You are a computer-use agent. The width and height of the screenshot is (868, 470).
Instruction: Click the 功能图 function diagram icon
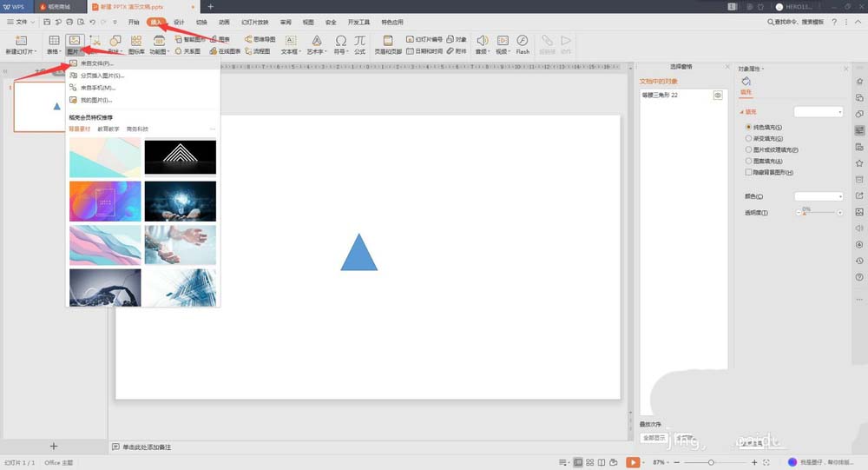pos(159,41)
